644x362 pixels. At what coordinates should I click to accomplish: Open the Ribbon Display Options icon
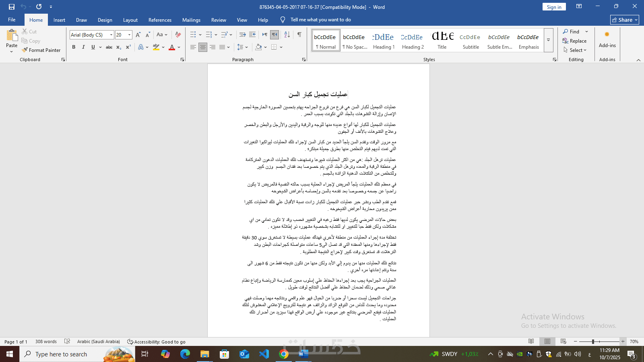pos(579,6)
